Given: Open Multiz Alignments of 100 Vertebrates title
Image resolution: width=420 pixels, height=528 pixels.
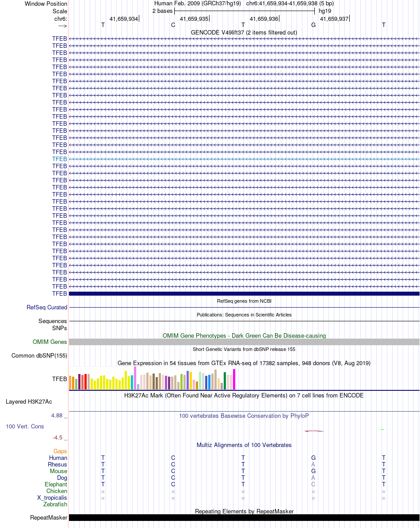Looking at the screenshot, I should pos(244,445).
